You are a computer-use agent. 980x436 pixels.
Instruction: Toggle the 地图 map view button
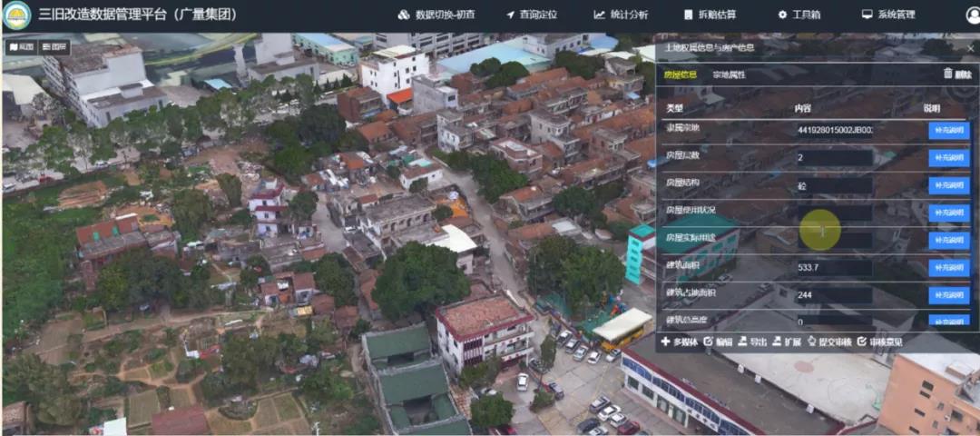pyautogui.click(x=20, y=47)
